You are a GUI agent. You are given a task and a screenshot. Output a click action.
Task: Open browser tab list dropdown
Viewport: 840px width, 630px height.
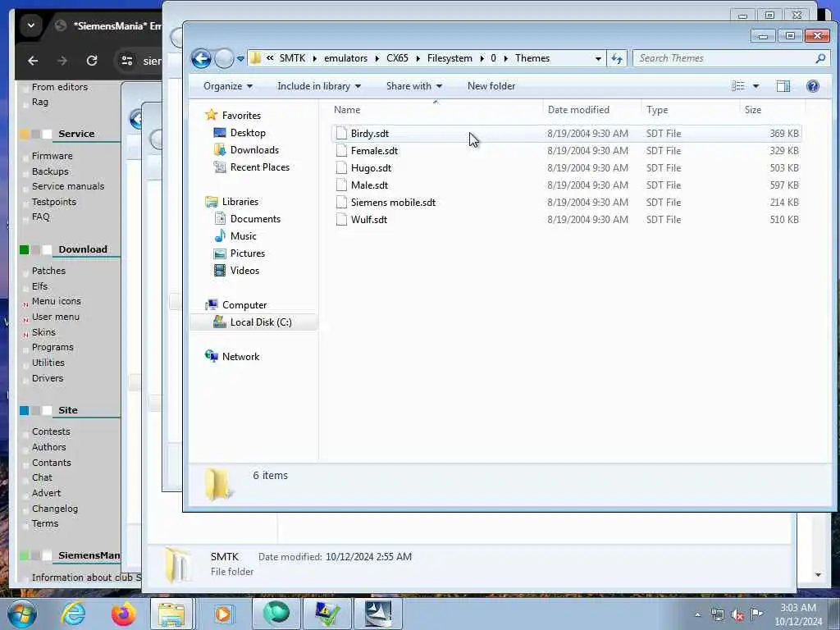31,25
